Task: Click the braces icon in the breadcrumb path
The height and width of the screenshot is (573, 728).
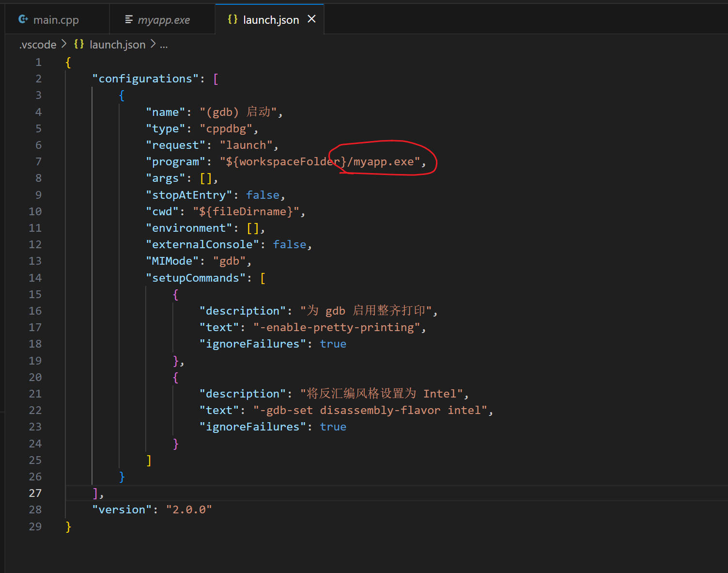Action: [79, 45]
